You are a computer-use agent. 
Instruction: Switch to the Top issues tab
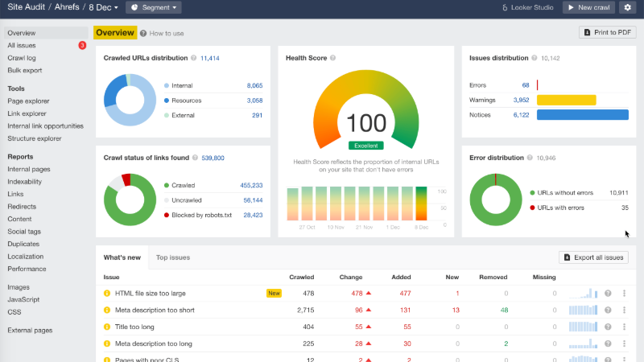tap(173, 257)
